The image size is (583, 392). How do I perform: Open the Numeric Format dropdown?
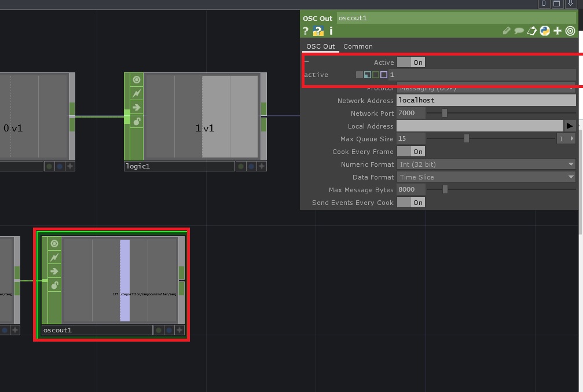point(486,164)
